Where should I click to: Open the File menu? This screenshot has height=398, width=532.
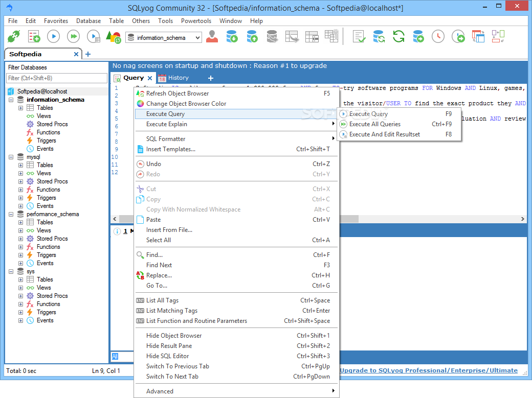pyautogui.click(x=13, y=20)
